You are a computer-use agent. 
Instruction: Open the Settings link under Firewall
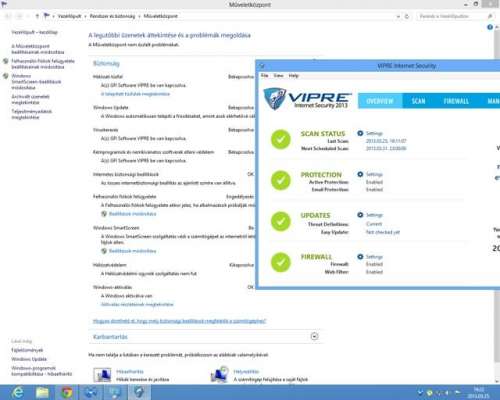point(374,257)
